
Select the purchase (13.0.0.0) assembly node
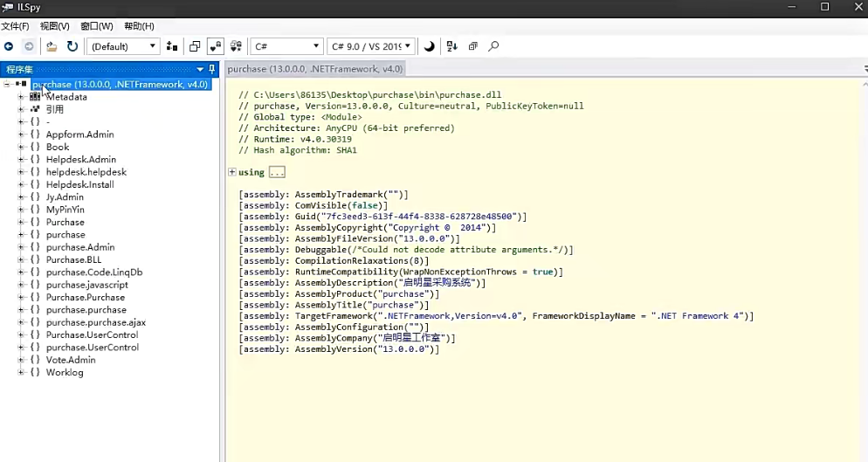click(x=121, y=84)
